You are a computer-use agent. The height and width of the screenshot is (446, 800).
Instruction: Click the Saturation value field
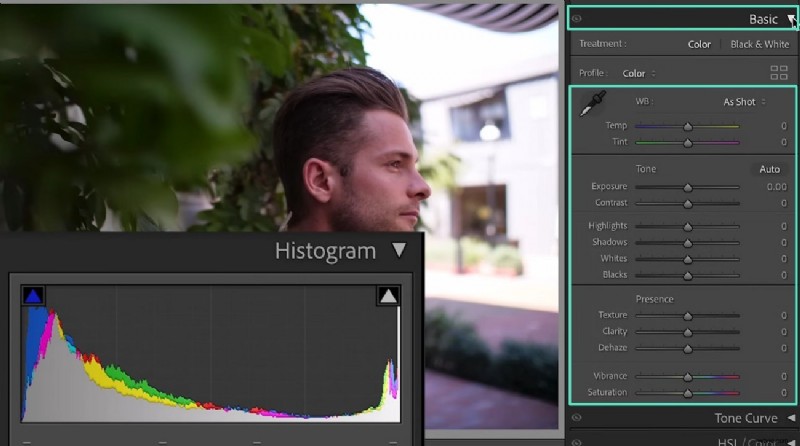coord(784,392)
